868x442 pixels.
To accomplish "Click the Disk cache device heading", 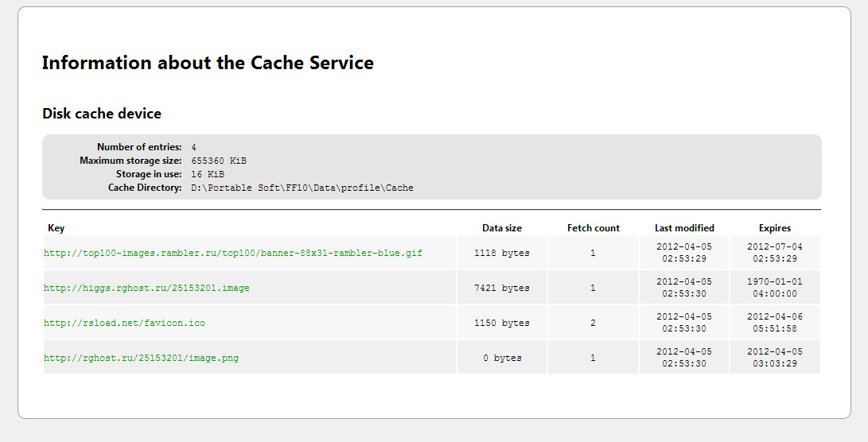I will pos(102,114).
